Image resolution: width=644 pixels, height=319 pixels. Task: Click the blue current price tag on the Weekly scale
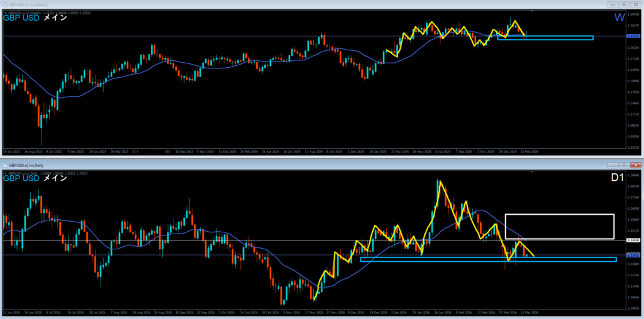click(633, 36)
